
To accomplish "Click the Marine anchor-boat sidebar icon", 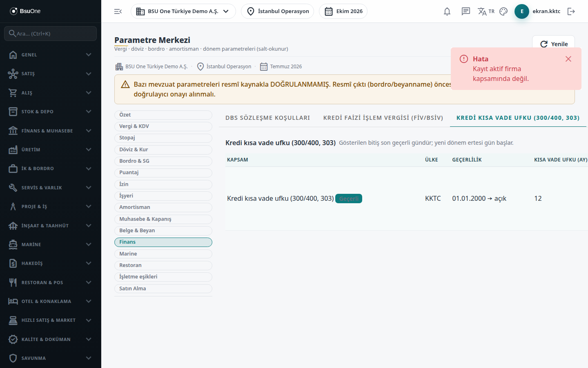I will pos(13,245).
